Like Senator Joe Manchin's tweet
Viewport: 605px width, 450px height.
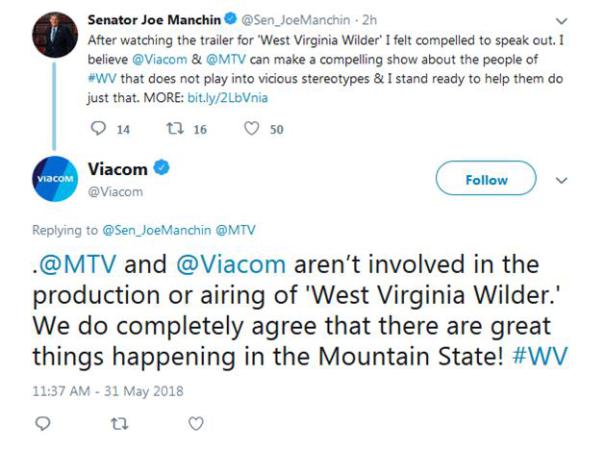252,128
